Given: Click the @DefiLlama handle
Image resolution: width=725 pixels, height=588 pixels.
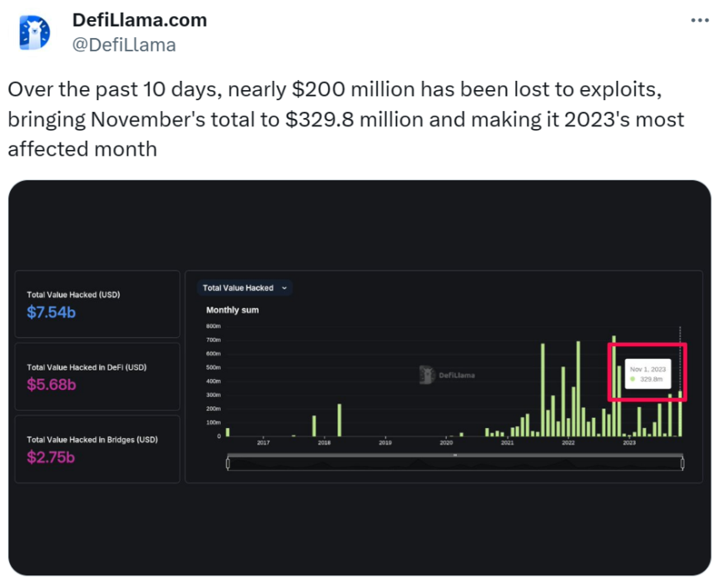Looking at the screenshot, I should 124,45.
